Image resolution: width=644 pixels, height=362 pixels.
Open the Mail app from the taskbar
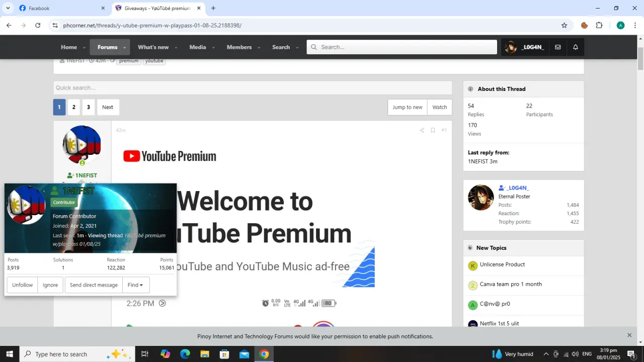coord(244,354)
